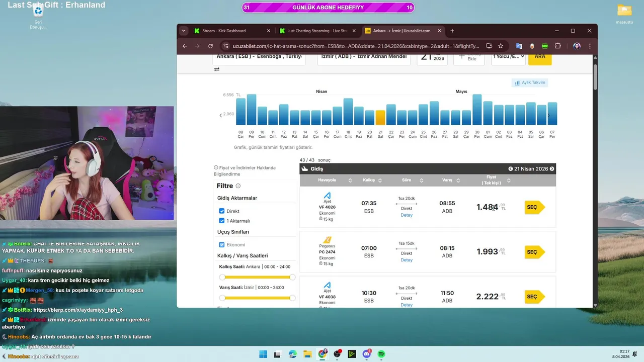644x362 pixels.
Task: Close the Stream - Kick Dashboard tab
Action: pyautogui.click(x=268, y=31)
